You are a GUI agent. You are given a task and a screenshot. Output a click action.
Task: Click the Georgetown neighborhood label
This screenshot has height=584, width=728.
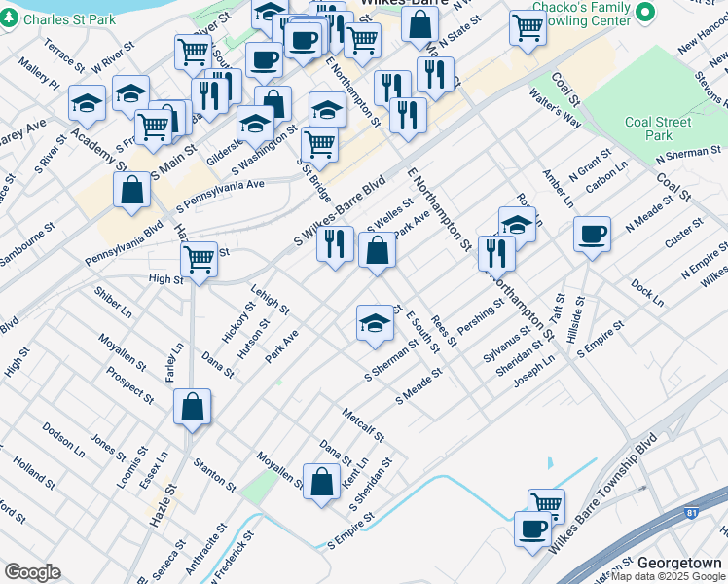click(x=679, y=563)
